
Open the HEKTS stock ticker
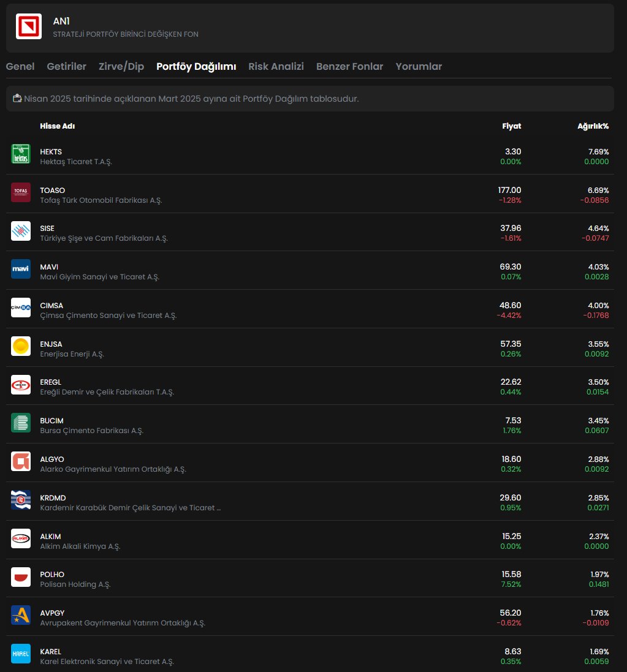(51, 152)
